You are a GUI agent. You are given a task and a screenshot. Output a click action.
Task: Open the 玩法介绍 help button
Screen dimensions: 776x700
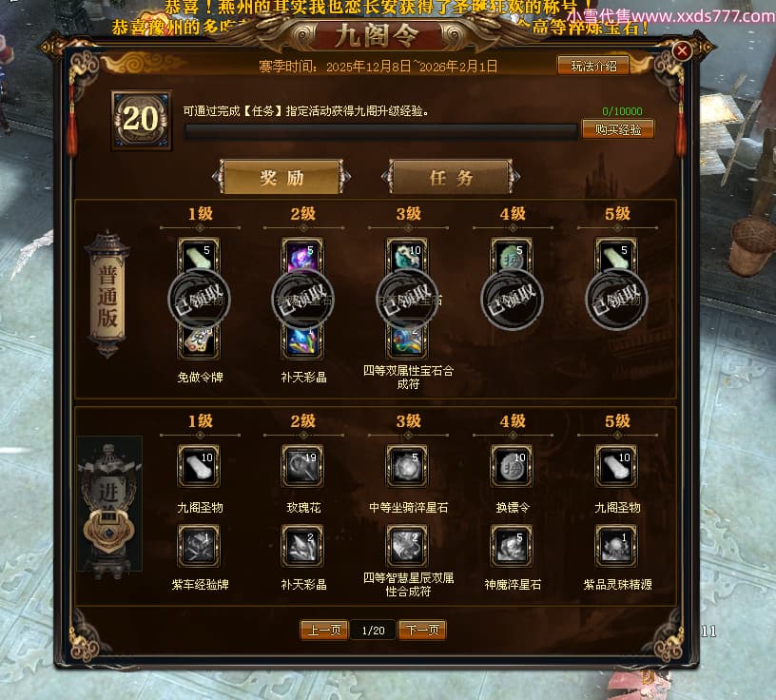[x=593, y=66]
